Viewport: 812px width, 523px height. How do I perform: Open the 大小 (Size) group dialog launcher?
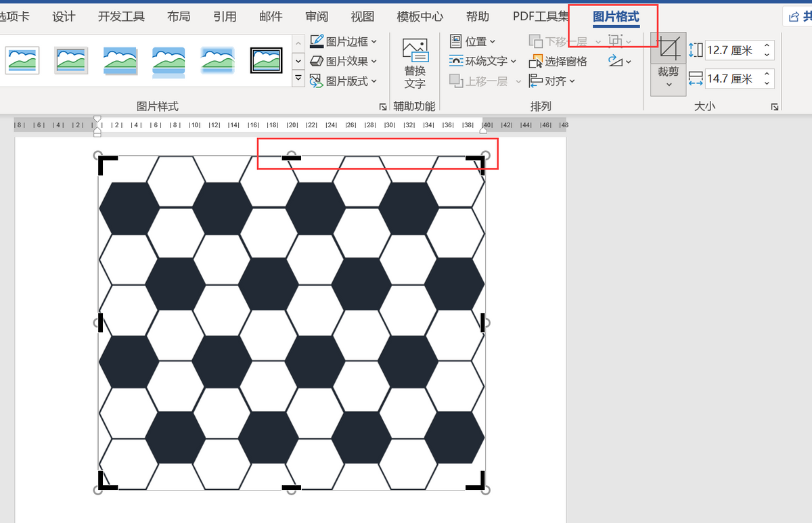775,107
